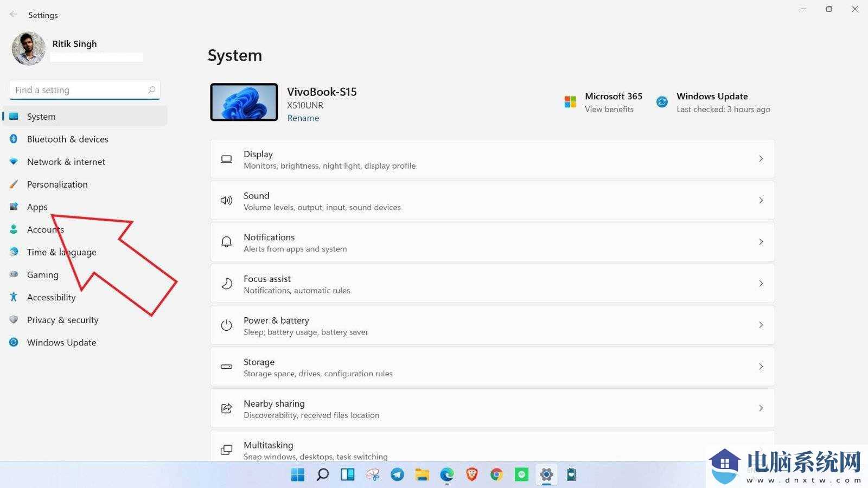
Task: Click the Focus assist moon icon
Action: (227, 284)
